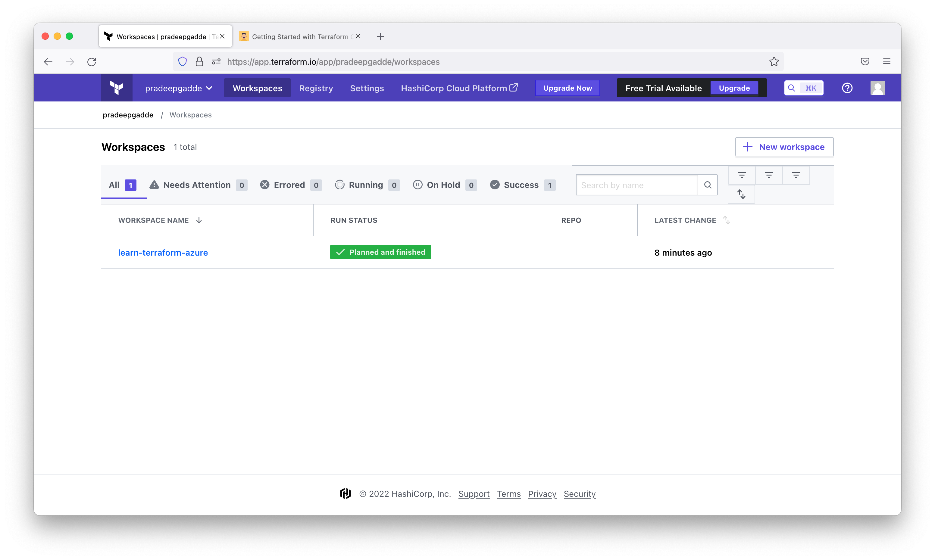This screenshot has height=560, width=935.
Task: Click the magnifier button beside Search by name
Action: click(x=708, y=185)
